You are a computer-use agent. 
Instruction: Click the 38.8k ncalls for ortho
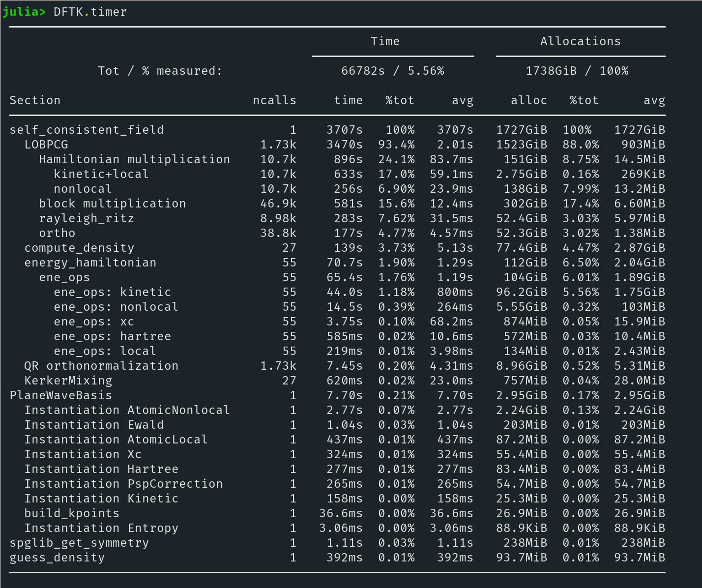tap(278, 233)
